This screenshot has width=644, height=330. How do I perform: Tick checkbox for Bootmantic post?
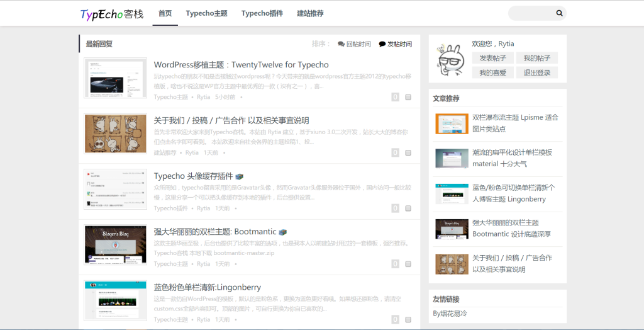pos(408,264)
